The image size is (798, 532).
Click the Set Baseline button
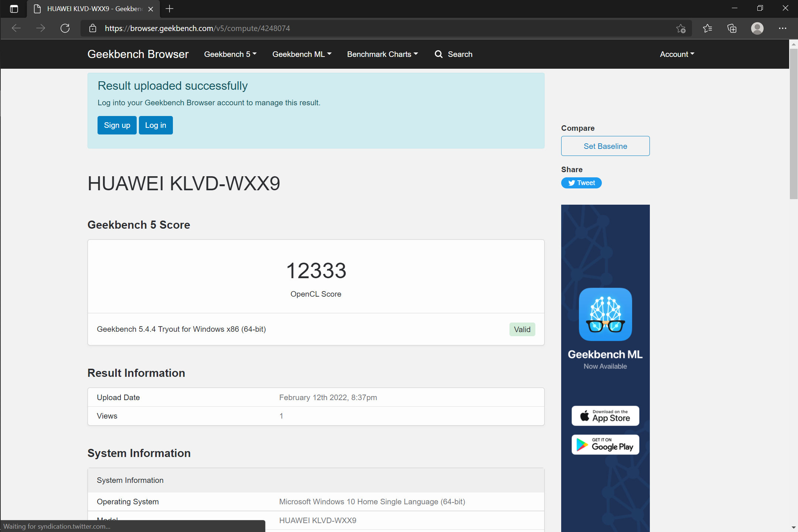605,146
